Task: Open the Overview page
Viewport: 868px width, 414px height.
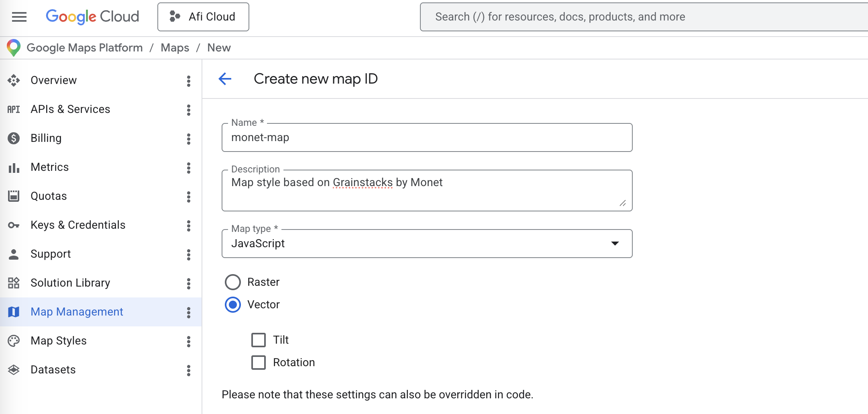Action: tap(54, 80)
